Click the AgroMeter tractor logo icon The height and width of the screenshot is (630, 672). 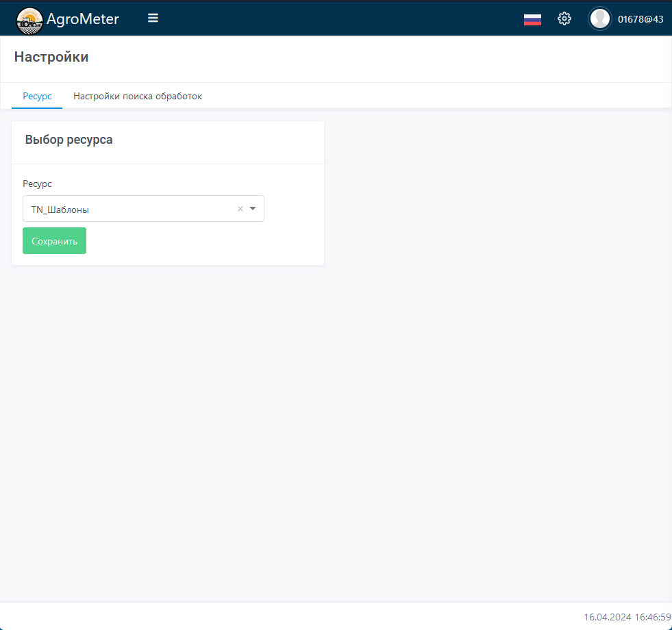coord(29,20)
